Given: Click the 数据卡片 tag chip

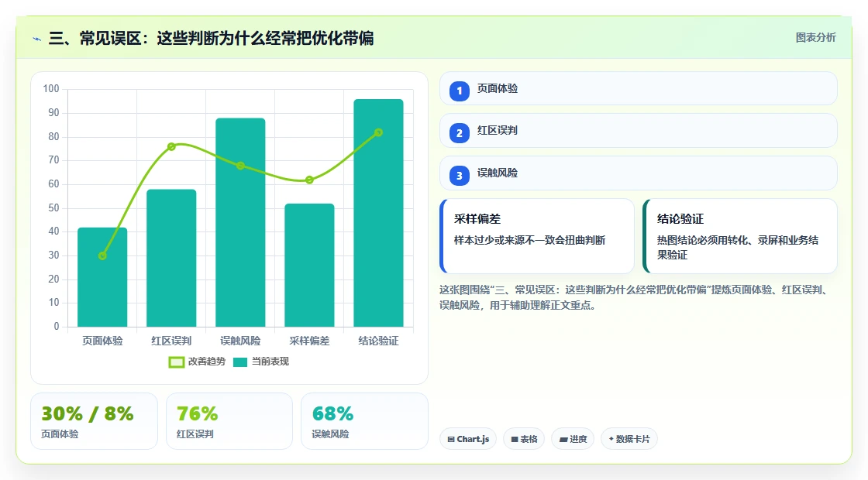Looking at the screenshot, I should [629, 439].
